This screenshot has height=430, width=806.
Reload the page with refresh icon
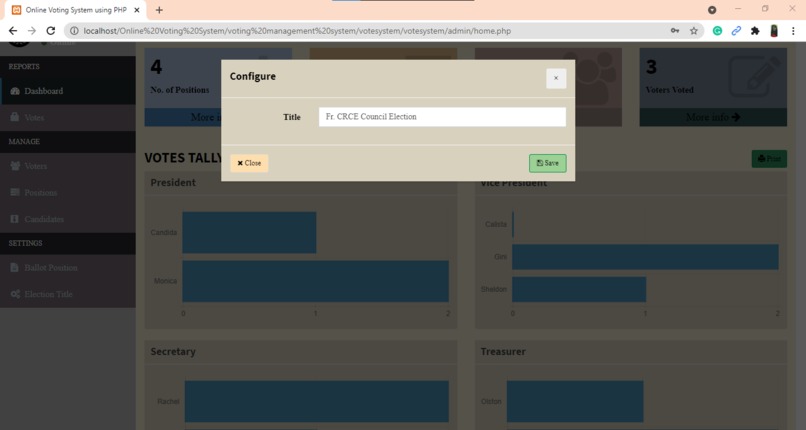50,31
